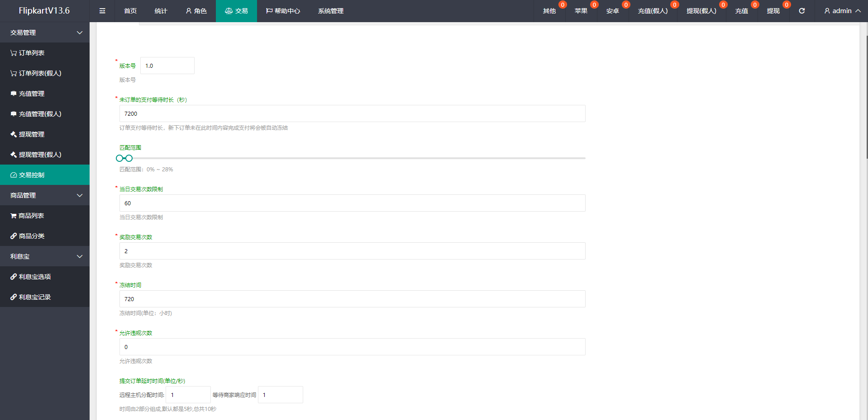The image size is (868, 420).
Task: Open 提现管理(假人) in sidebar
Action: click(x=45, y=155)
